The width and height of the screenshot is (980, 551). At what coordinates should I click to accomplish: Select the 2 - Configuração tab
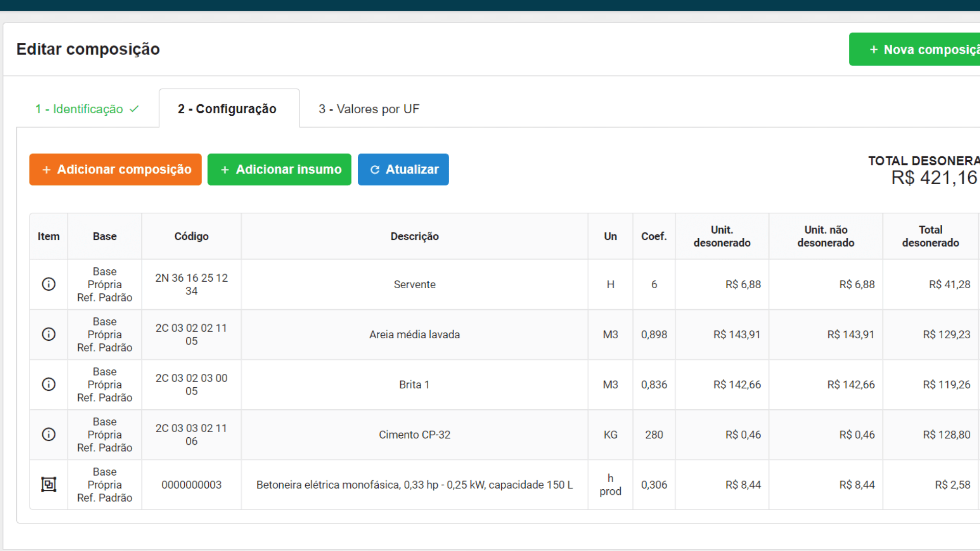227,109
